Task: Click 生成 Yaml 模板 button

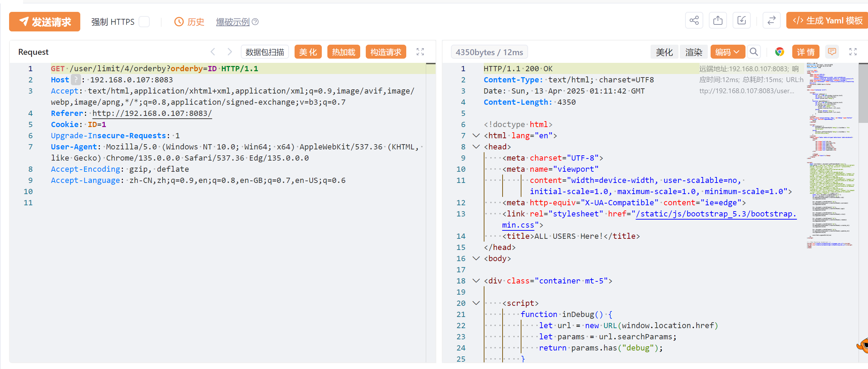Action: [827, 21]
